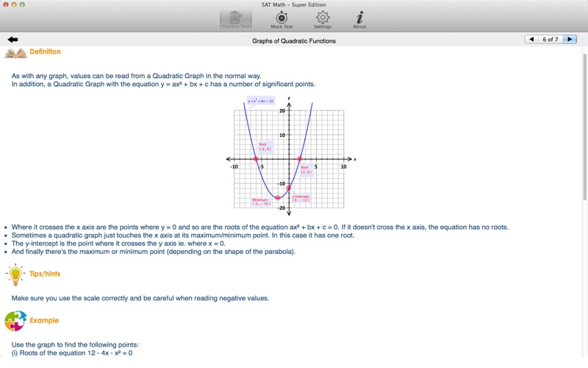This screenshot has width=588, height=368.
Task: Go to next page with right triangle
Action: click(570, 39)
